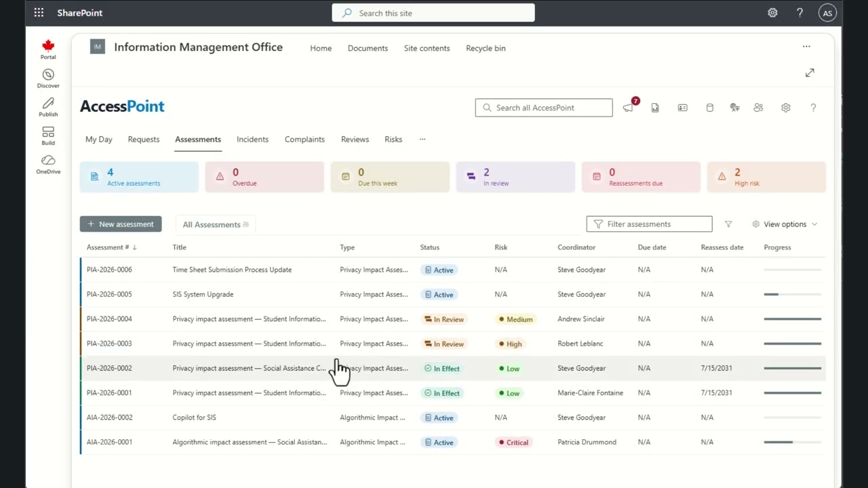
Task: Click the Medium risk badge
Action: pos(516,319)
